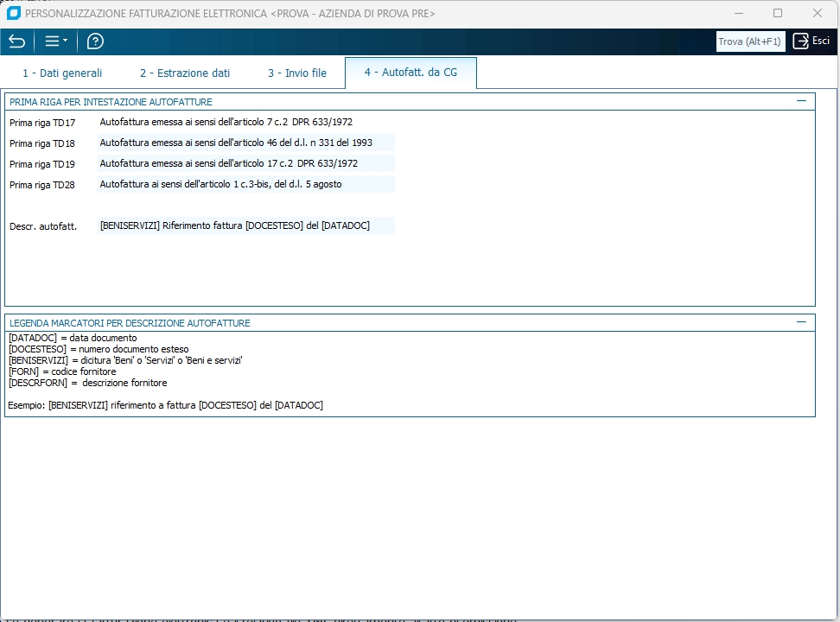Click the label Descr. autofatt.
This screenshot has height=622, width=840.
(x=43, y=226)
